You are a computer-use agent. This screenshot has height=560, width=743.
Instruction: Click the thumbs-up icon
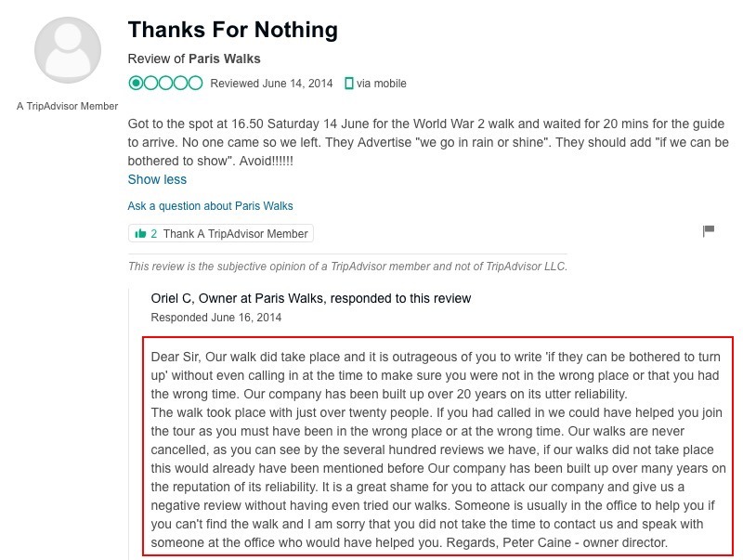coord(140,234)
